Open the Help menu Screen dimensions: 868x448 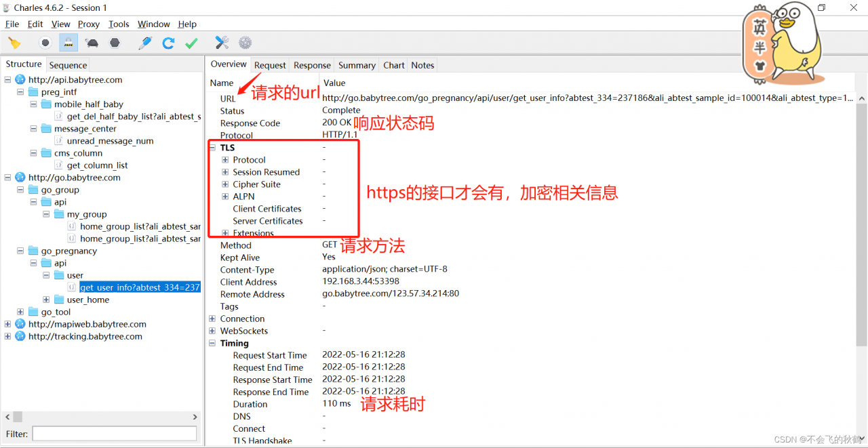pyautogui.click(x=187, y=24)
